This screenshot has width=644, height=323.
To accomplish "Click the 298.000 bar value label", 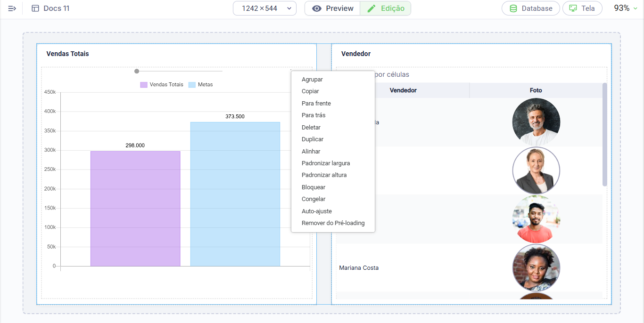I will coord(135,145).
